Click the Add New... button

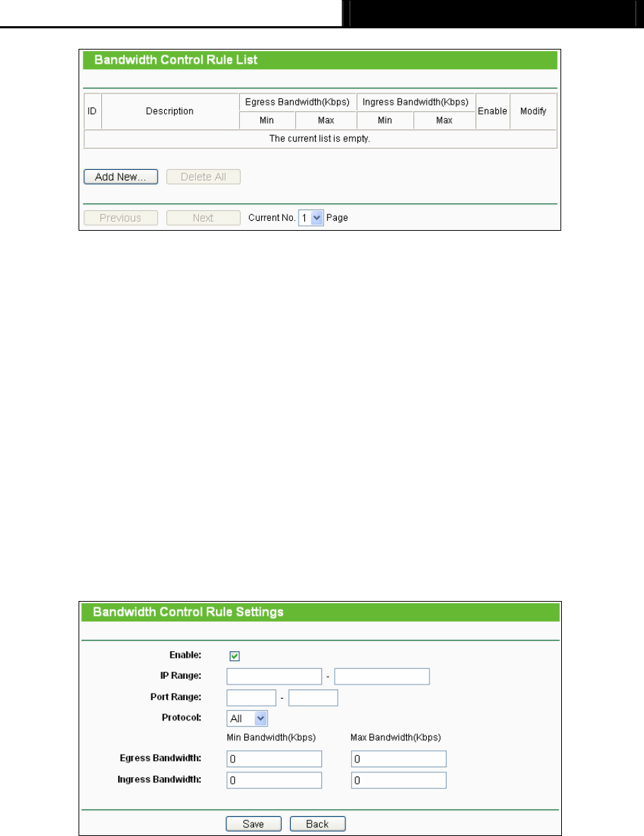120,177
